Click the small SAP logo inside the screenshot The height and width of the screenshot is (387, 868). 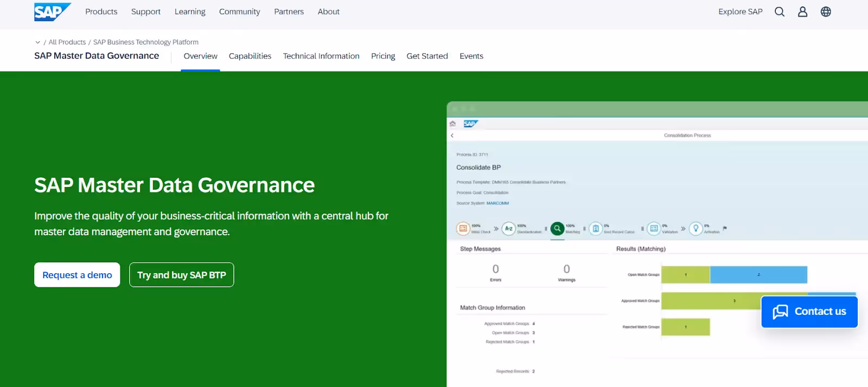click(470, 124)
